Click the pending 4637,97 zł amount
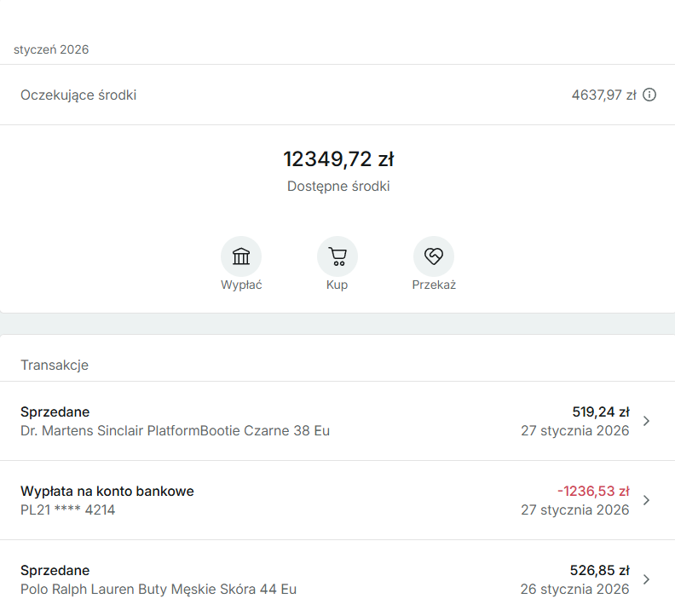Image resolution: width=675 pixels, height=616 pixels. click(x=603, y=95)
